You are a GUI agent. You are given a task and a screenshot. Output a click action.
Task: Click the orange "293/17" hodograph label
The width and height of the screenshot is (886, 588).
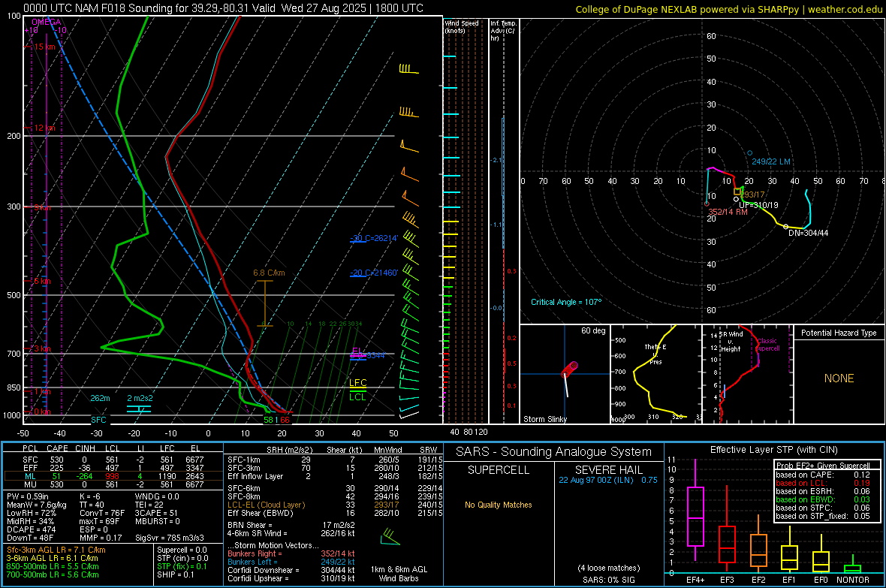[x=753, y=194]
